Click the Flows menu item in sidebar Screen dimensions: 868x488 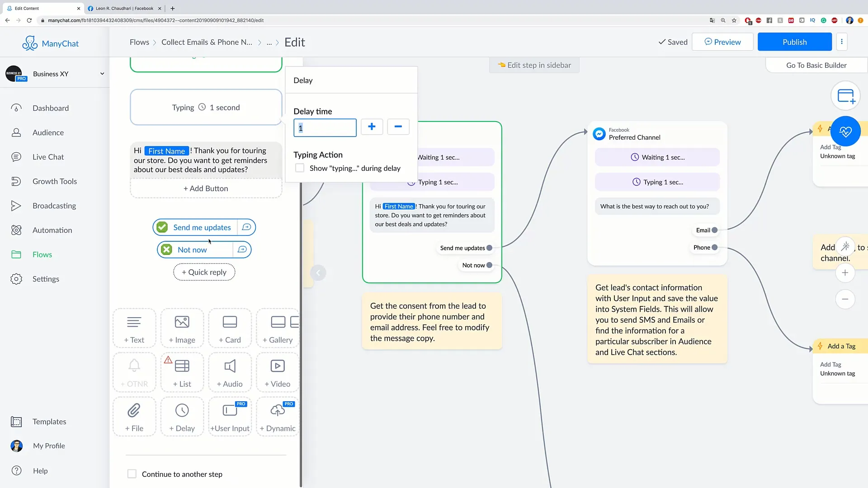coord(42,254)
